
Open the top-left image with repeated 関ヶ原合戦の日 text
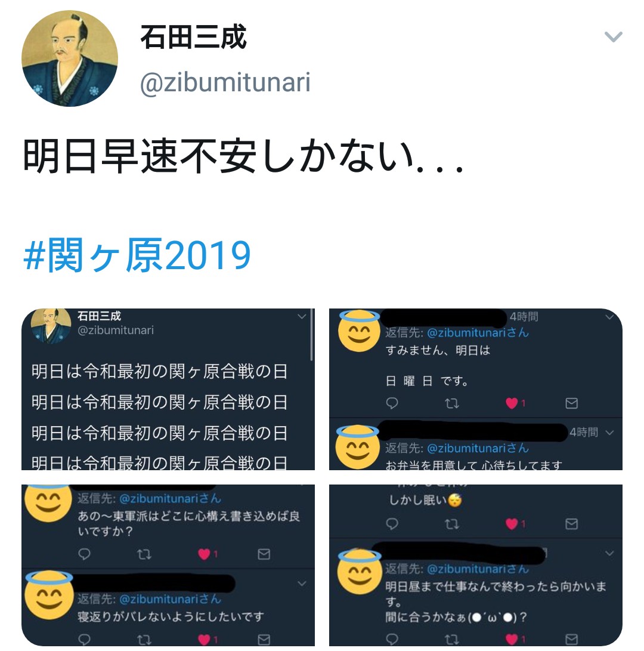tap(168, 389)
